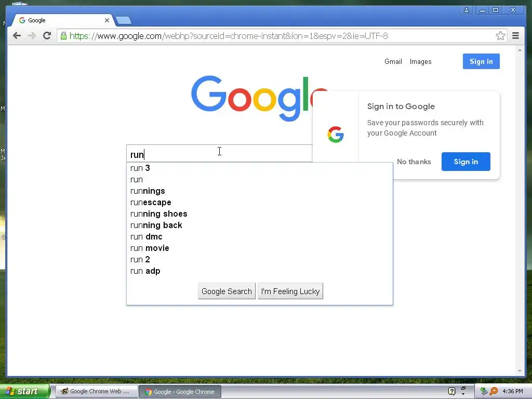Click the green padlock security icon

pyautogui.click(x=63, y=36)
